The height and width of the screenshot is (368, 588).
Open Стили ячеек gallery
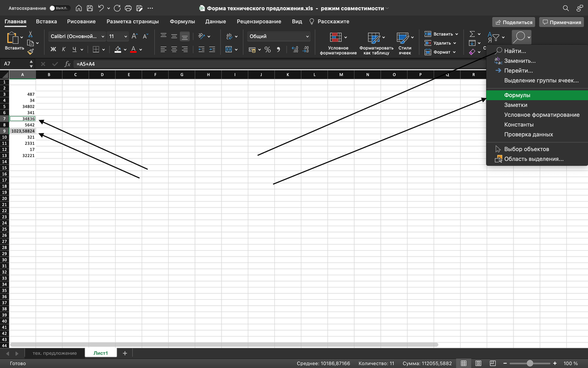point(405,43)
